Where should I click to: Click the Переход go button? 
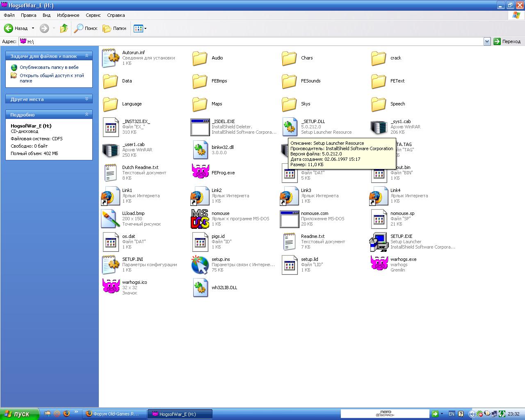(507, 41)
